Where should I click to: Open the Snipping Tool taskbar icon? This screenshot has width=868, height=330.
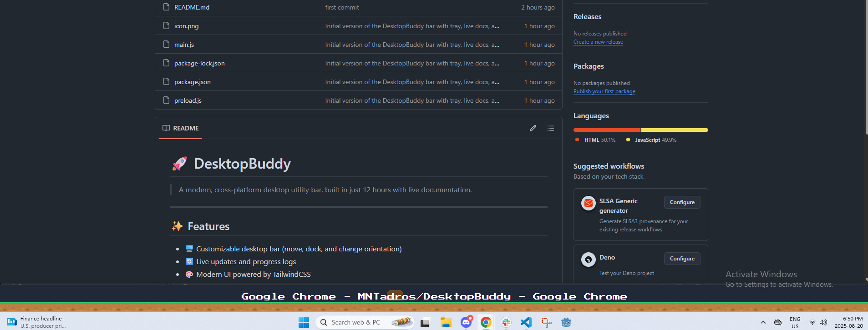(x=546, y=322)
